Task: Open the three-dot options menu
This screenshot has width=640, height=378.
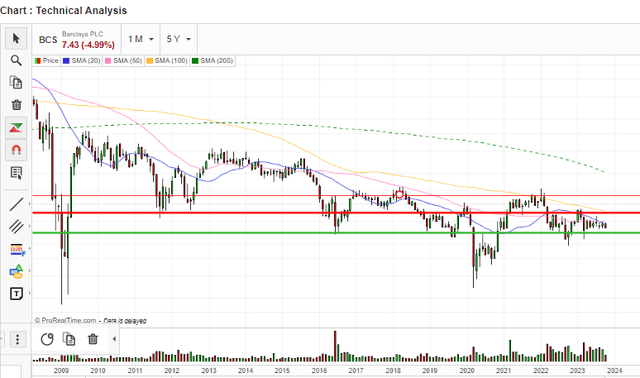Action: point(17,339)
